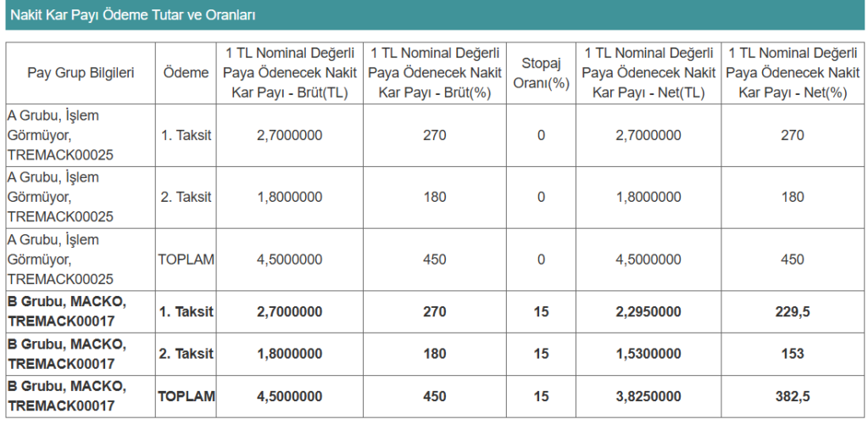The width and height of the screenshot is (868, 425).
Task: Click Brüt(TL) 2,7000000 in A Grubu 1. Taksit row
Action: pos(290,135)
